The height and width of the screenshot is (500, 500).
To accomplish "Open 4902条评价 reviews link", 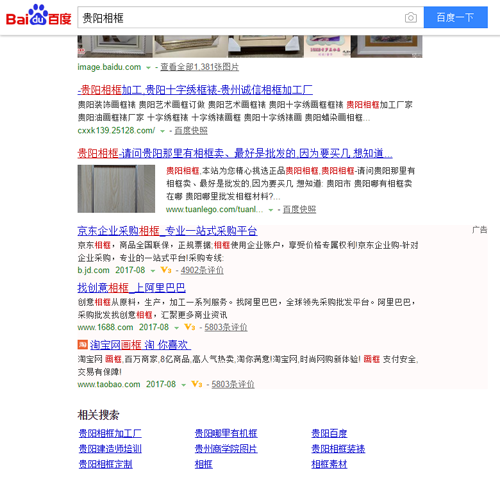I will coord(202,270).
